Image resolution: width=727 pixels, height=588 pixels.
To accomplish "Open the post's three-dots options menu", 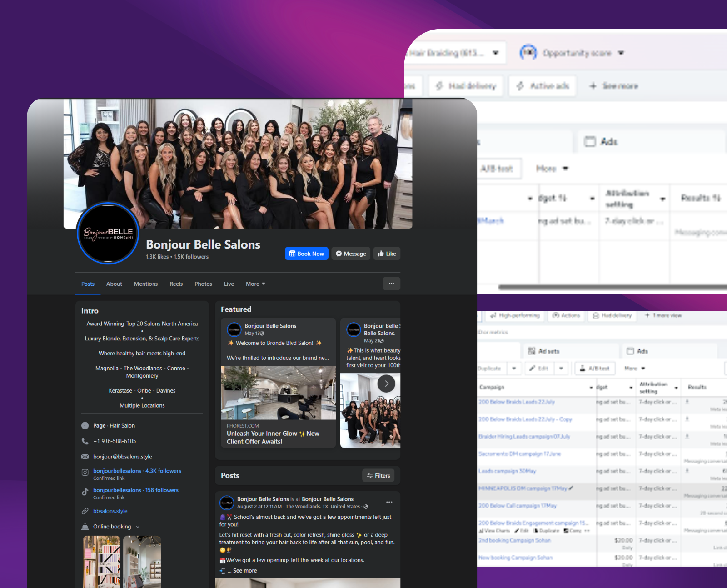I will (x=389, y=502).
